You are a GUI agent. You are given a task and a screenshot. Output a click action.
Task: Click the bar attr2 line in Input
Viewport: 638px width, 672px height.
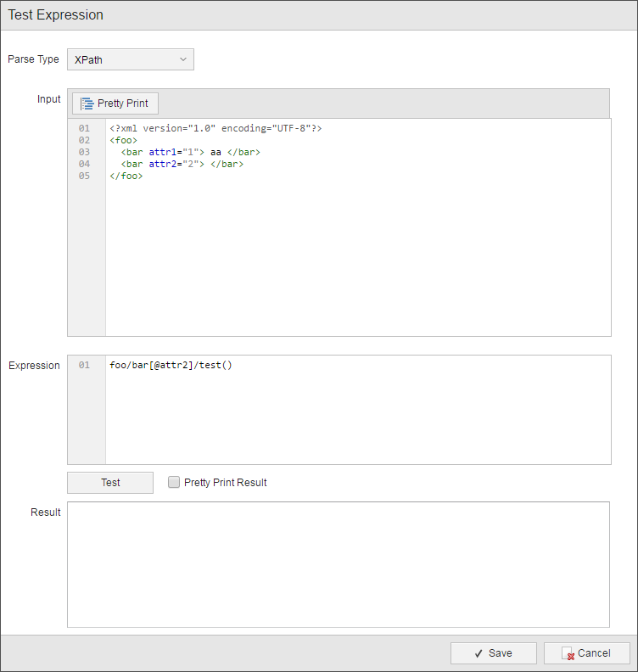click(182, 164)
